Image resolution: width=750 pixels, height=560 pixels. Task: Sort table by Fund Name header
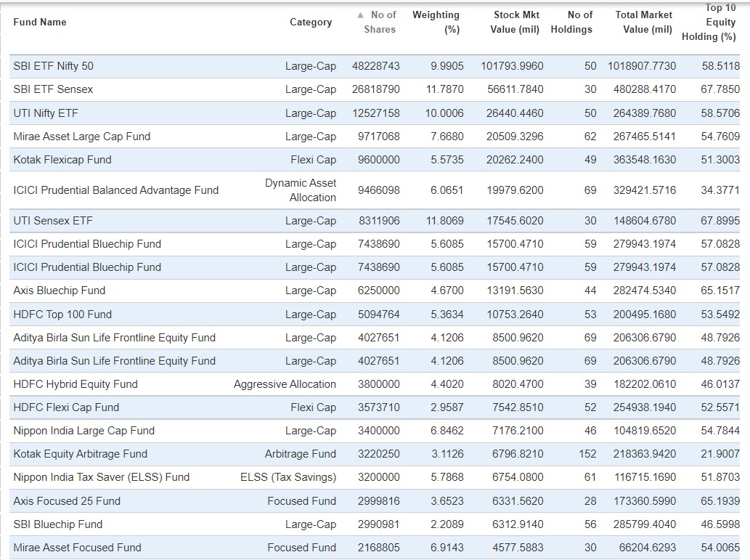pos(40,23)
